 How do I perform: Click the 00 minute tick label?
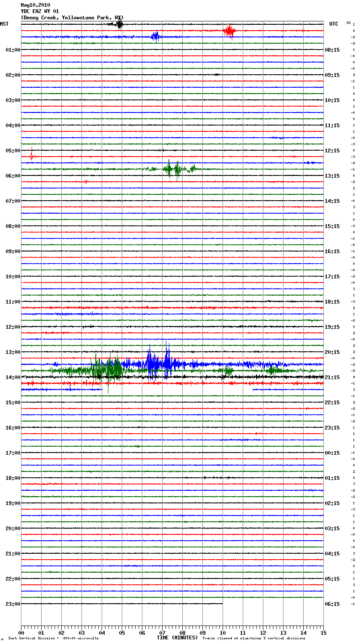pyautogui.click(x=21, y=633)
